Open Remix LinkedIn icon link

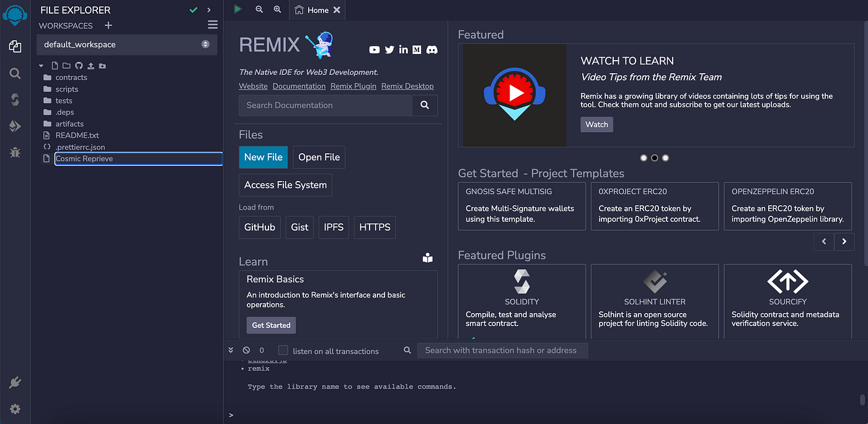(x=404, y=50)
